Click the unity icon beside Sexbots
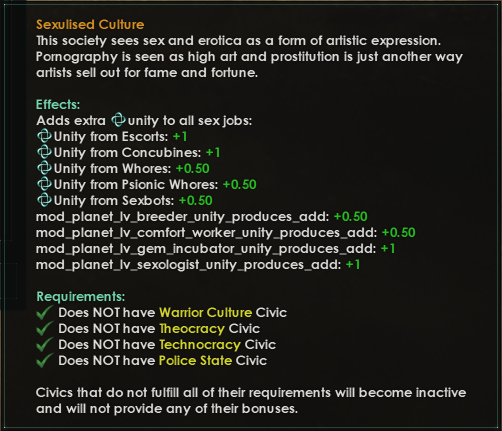The image size is (502, 431). 44,200
